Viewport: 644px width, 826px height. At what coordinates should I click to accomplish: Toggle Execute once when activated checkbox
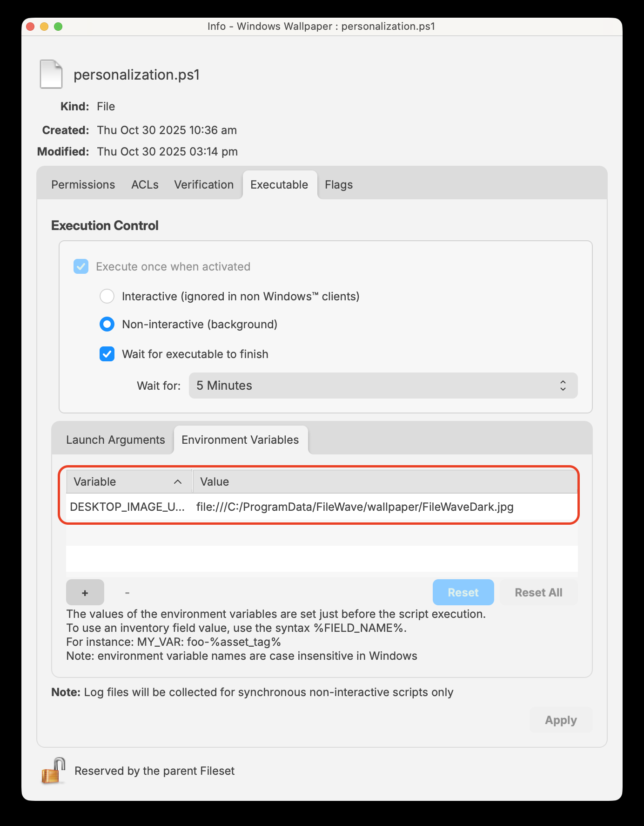pos(81,267)
